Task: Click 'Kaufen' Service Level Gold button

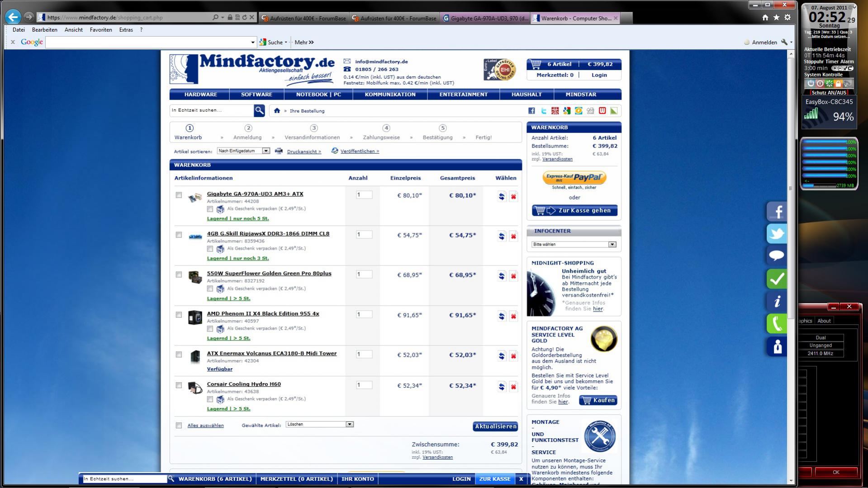Action: coord(598,400)
